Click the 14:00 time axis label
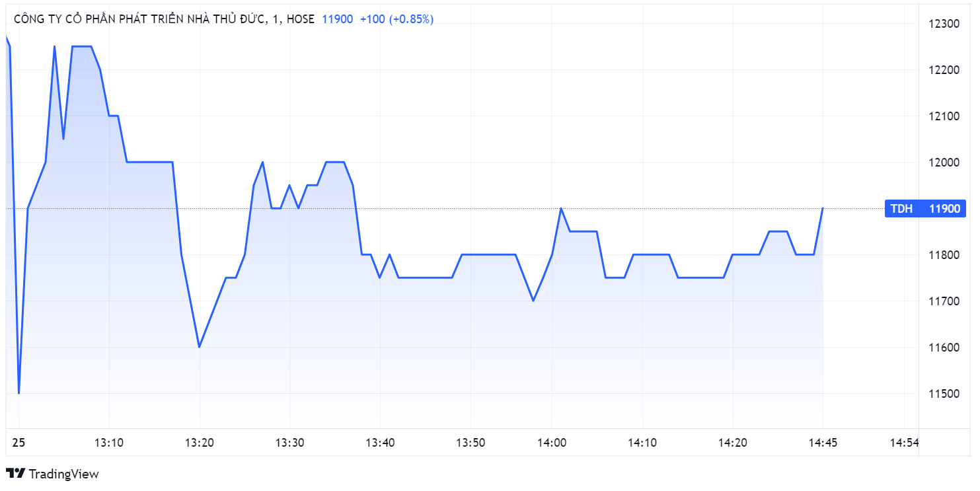This screenshot has height=491, width=980. pyautogui.click(x=552, y=442)
